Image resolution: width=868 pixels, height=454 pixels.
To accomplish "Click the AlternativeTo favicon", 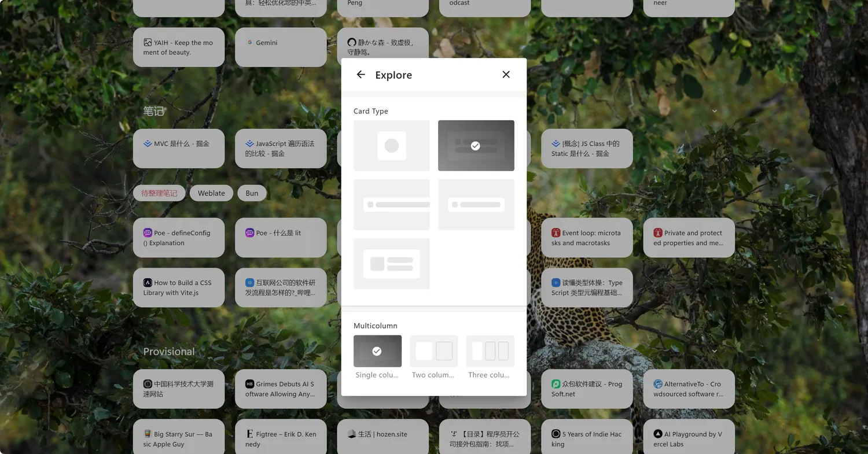I will click(x=658, y=384).
